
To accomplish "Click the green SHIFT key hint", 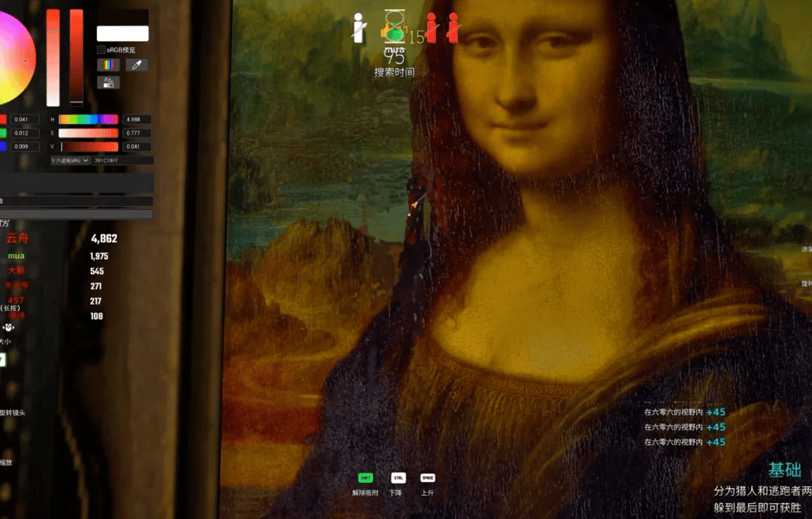I will coord(365,478).
